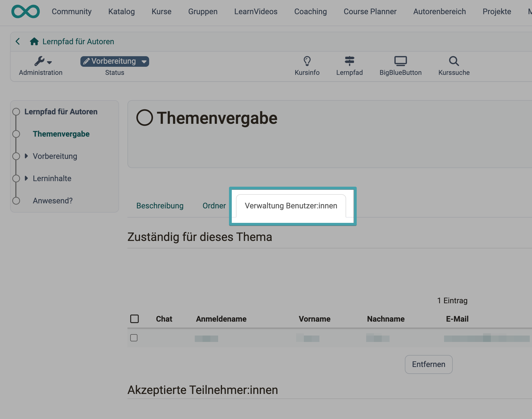532x419 pixels.
Task: Sort table by Chat column
Action: 164,319
